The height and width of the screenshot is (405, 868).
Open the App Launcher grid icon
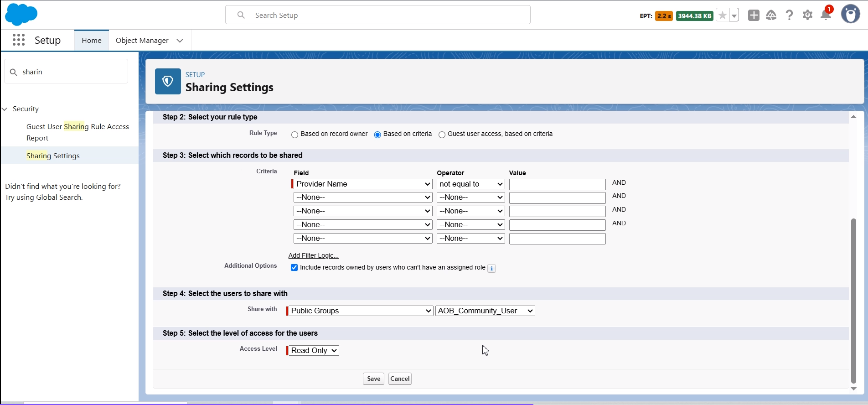point(19,40)
